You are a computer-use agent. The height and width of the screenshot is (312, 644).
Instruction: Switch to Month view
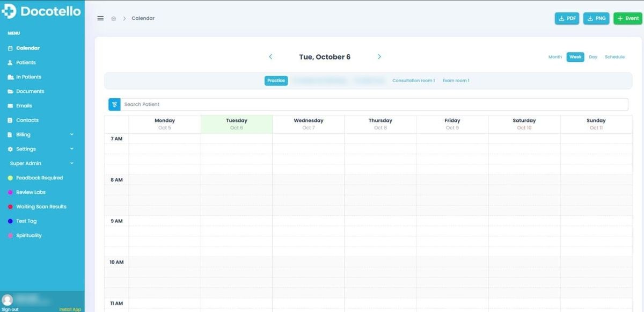tap(555, 57)
